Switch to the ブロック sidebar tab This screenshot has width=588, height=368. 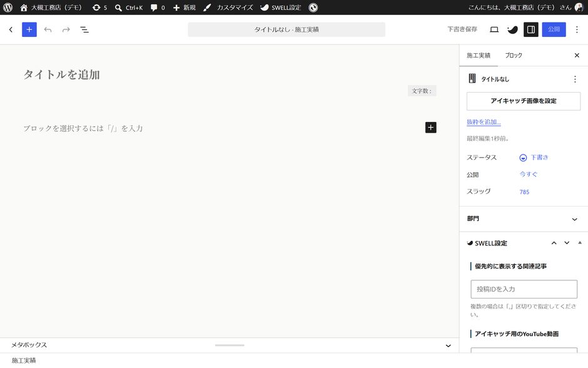click(514, 56)
